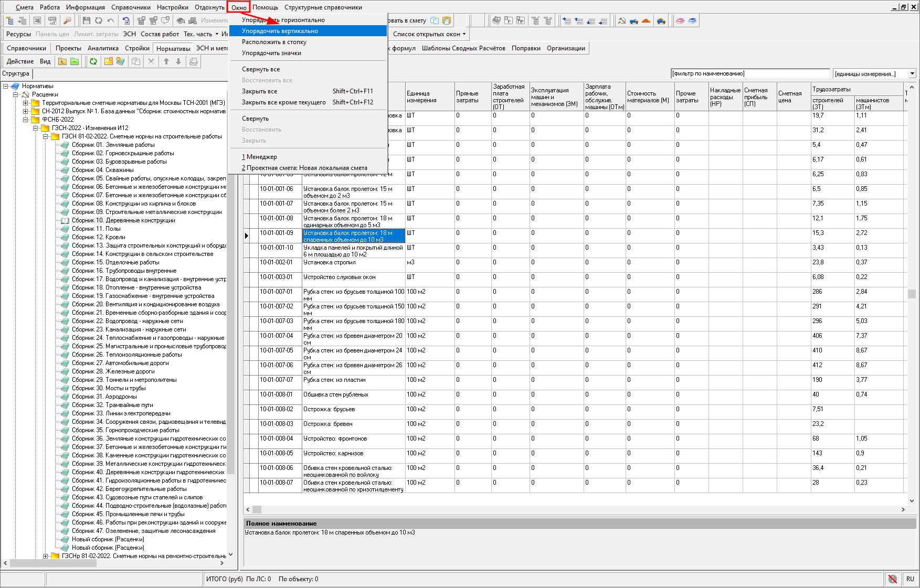Click the green refresh arrows icon
Screen dimensions: 920x588
point(93,61)
